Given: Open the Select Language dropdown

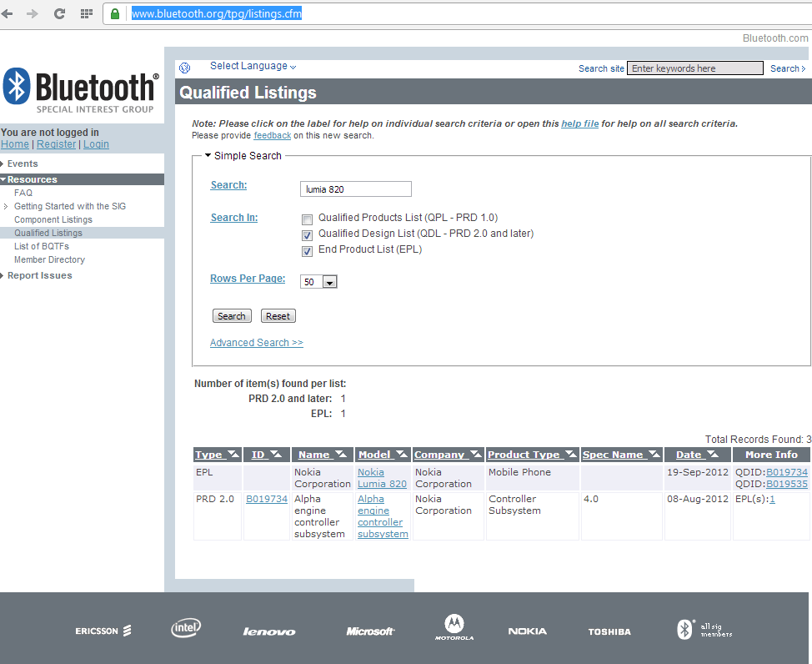Looking at the screenshot, I should (253, 66).
